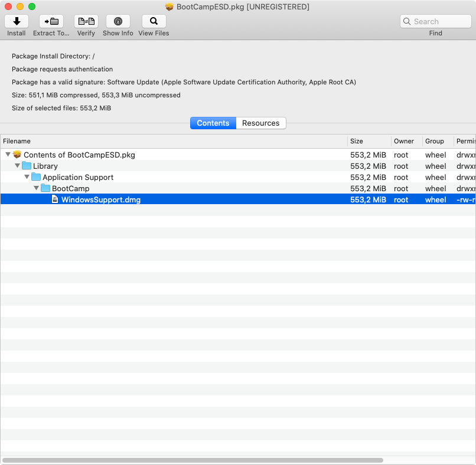476x465 pixels.
Task: Select the Library row label
Action: point(45,166)
